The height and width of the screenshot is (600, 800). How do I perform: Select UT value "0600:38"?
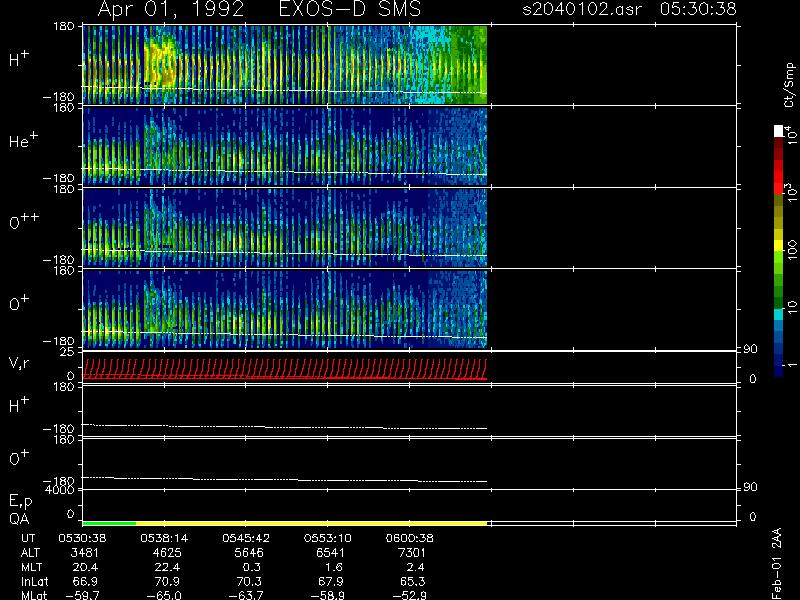click(409, 538)
